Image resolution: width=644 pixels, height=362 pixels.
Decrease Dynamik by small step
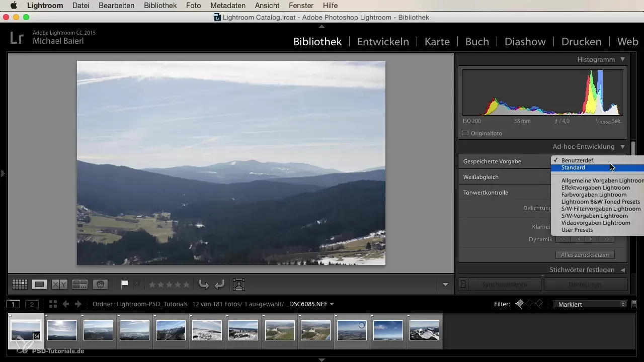click(578, 239)
